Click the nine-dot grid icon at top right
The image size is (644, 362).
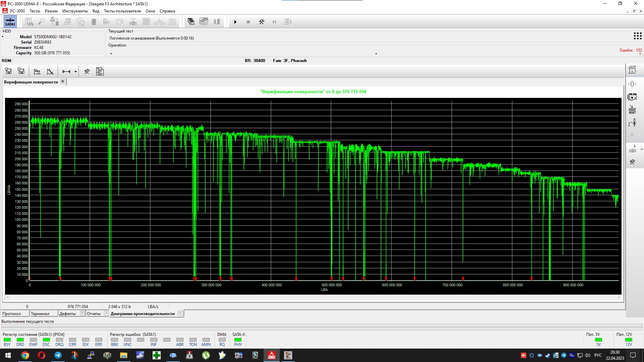[x=638, y=36]
